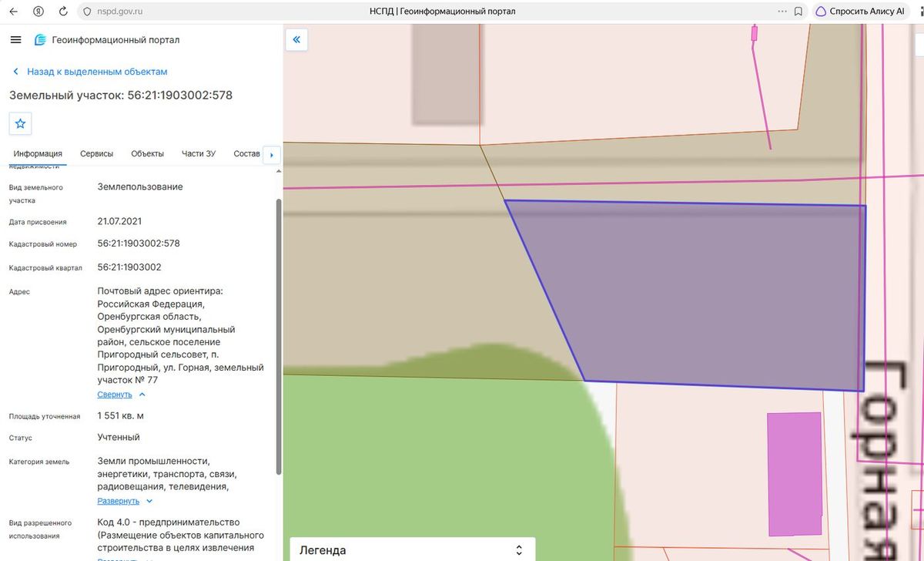Switch to Сервисы tab
The image size is (924, 561).
coord(97,153)
